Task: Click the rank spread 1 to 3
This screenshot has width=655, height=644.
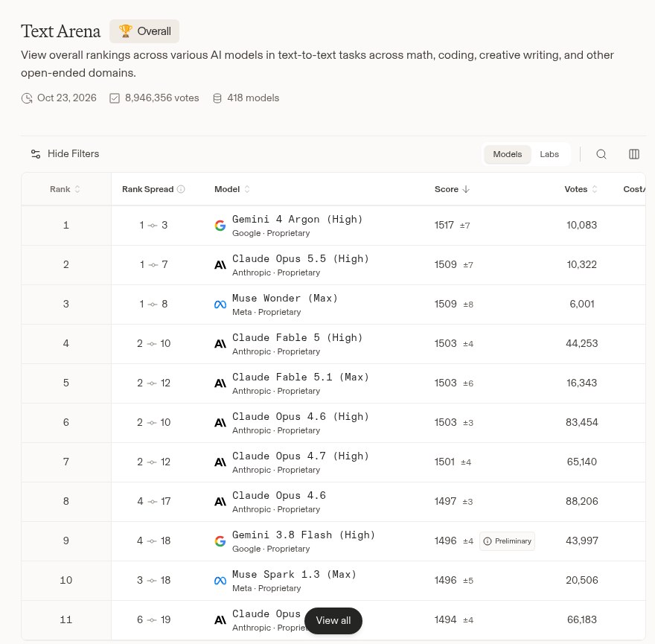Action: [x=153, y=226]
